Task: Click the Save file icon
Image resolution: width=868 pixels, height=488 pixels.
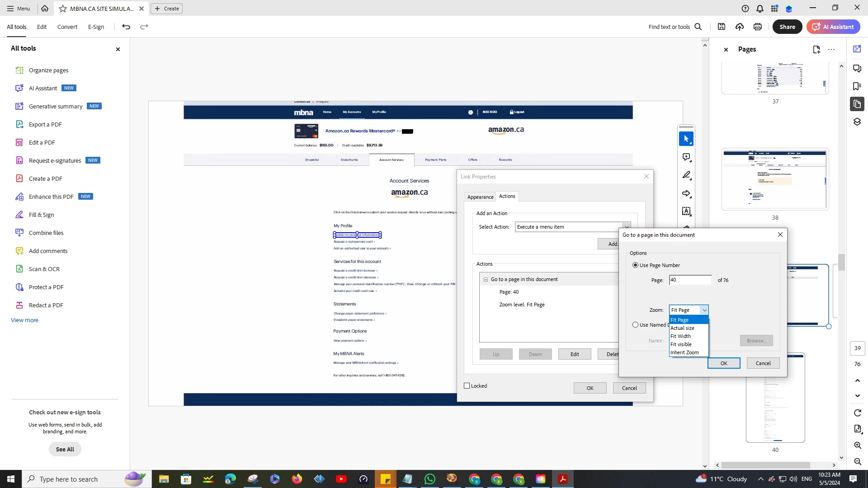Action: (x=722, y=27)
